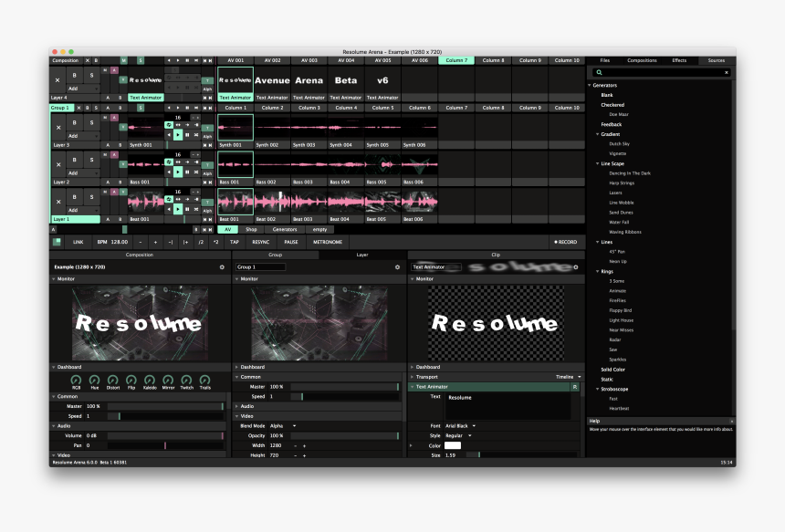Open clip settings gear next to Text Animator
Image resolution: width=785 pixels, height=532 pixels.
(x=576, y=267)
